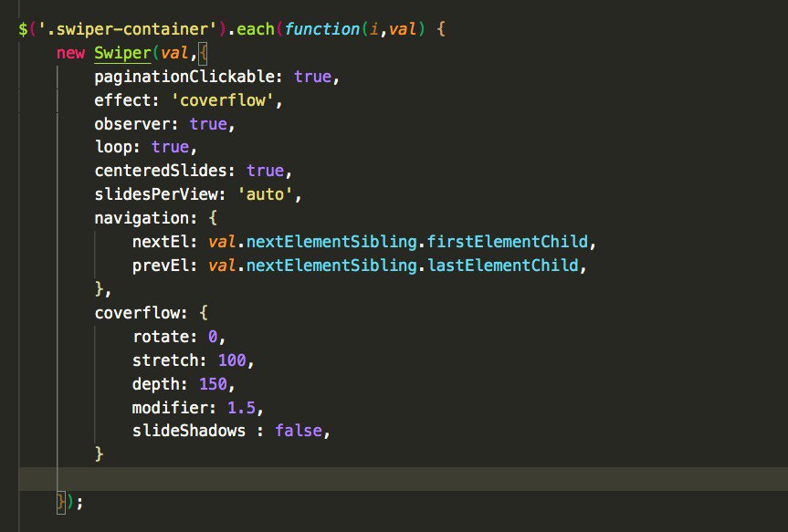Click true after observer
Screen dimensions: 788x532
point(208,123)
